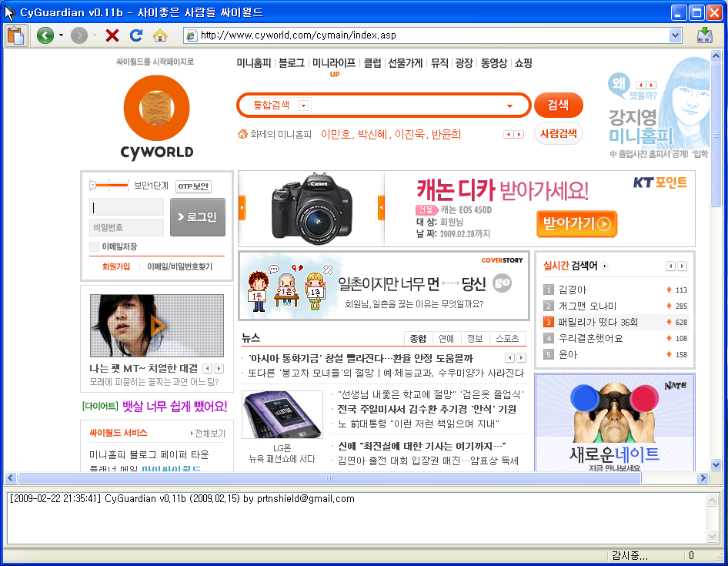The width and height of the screenshot is (728, 566).
Task: Go to the home page icon
Action: pos(160,35)
